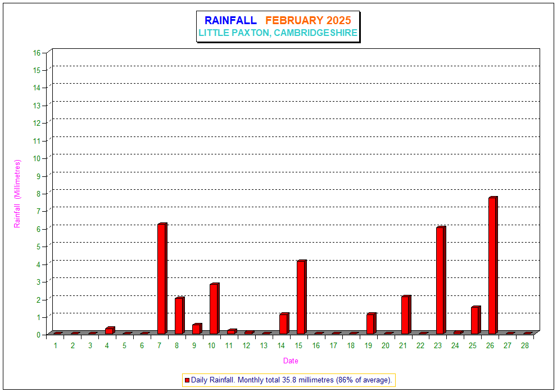Image resolution: width=557 pixels, height=392 pixels.
Task: Select the rainfall bar for date 23
Action: coord(441,280)
